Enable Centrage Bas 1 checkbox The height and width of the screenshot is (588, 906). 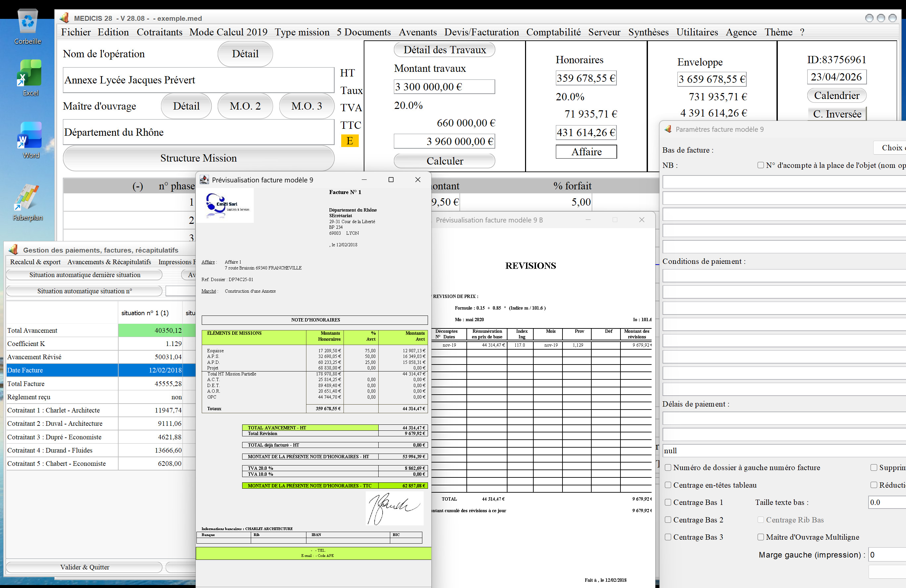(668, 502)
